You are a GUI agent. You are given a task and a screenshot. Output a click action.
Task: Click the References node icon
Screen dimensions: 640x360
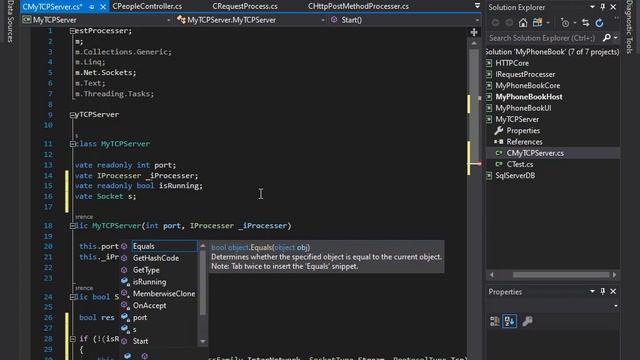click(x=499, y=142)
